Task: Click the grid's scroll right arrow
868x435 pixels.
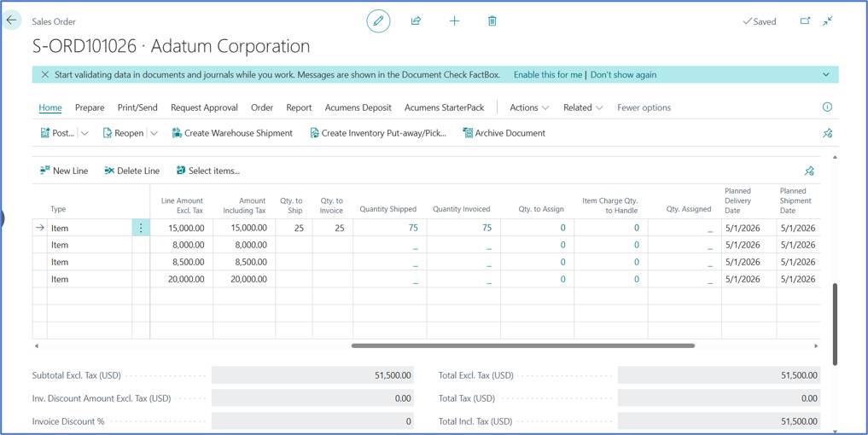Action: (x=815, y=346)
